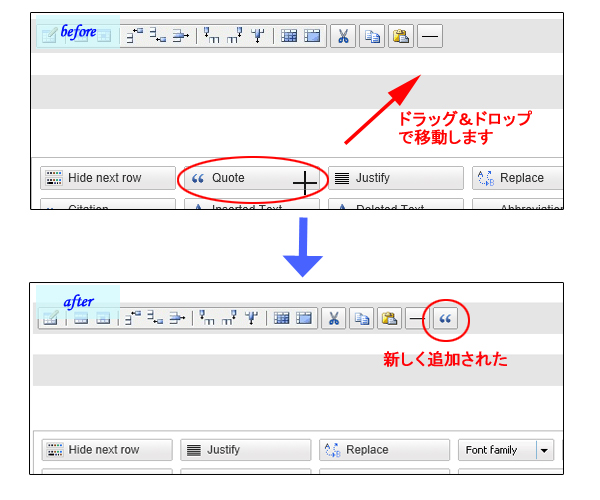
Task: Click the pencil edit icon in the after toolbar
Action: click(x=48, y=319)
